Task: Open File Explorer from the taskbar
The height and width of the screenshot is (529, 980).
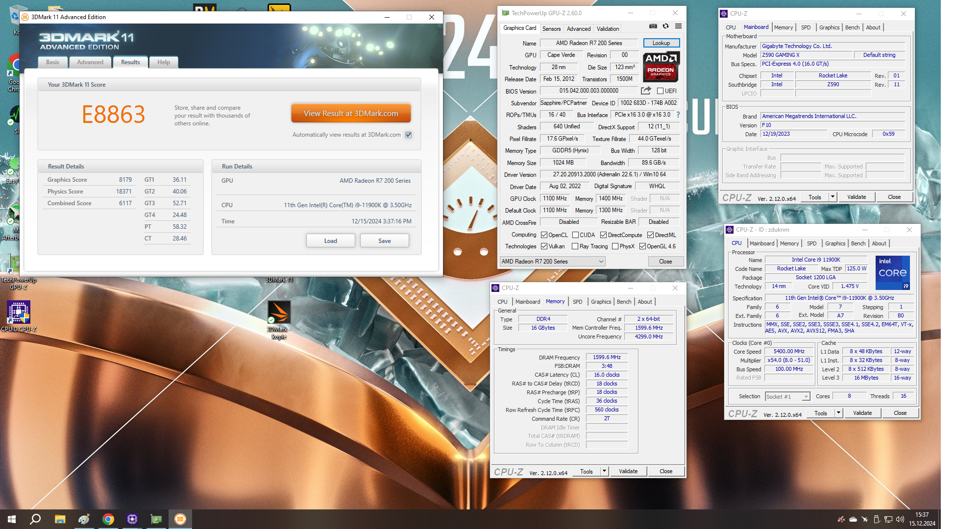Action: point(60,519)
